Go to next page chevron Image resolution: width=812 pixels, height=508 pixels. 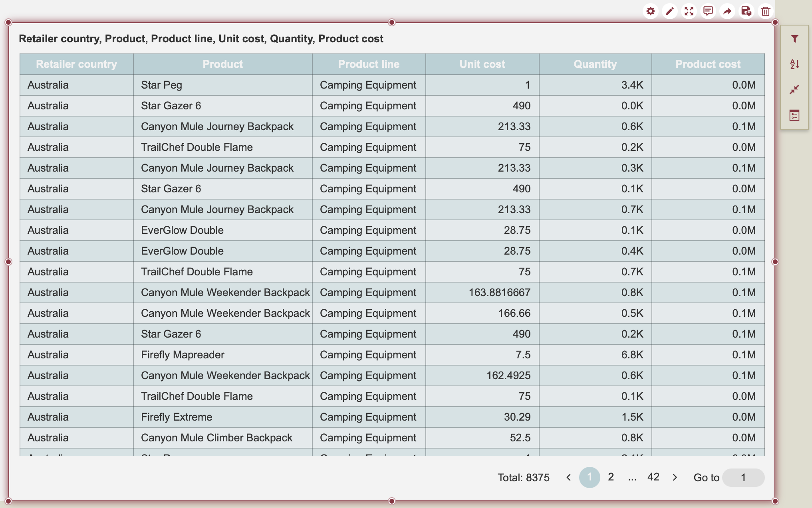pyautogui.click(x=675, y=477)
